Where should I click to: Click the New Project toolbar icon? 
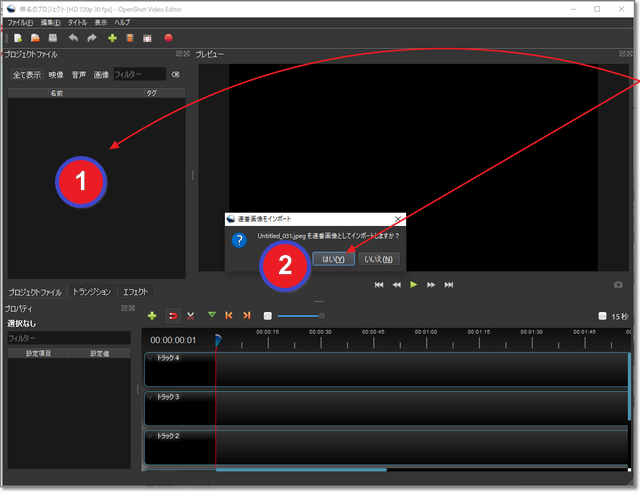click(17, 38)
